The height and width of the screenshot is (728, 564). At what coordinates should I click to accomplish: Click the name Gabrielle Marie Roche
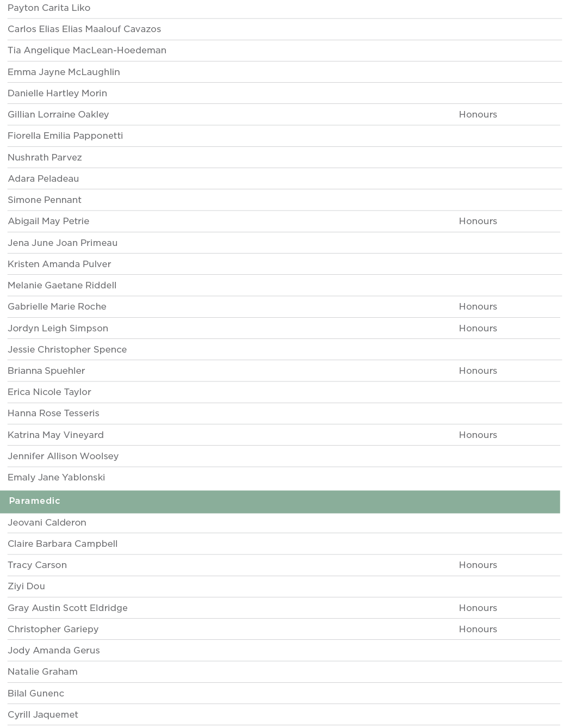[x=57, y=307]
